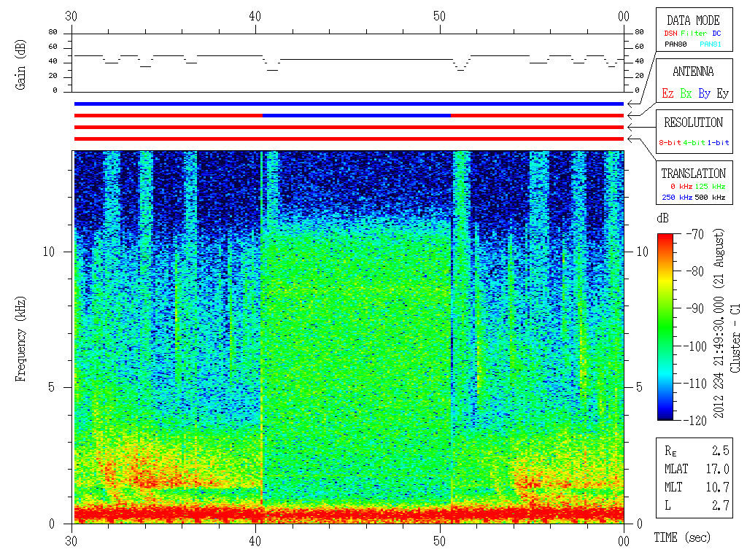Click the 500 kHz translation label
Viewport: 747px width, 560px height.
point(710,197)
